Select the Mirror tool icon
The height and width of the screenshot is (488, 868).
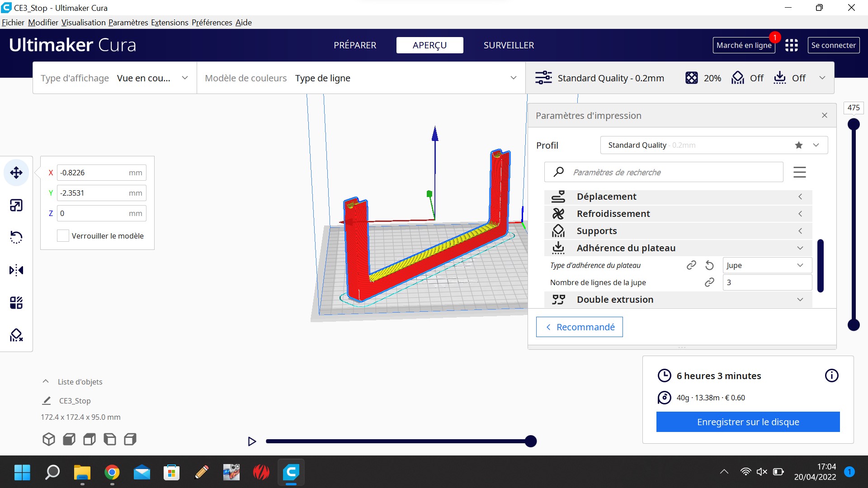pyautogui.click(x=16, y=270)
